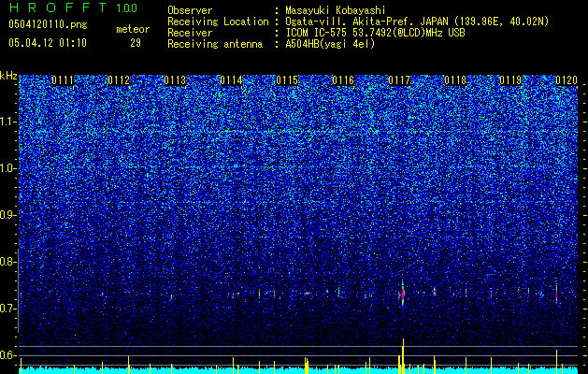Click the Receiving antenna label

pyautogui.click(x=215, y=44)
